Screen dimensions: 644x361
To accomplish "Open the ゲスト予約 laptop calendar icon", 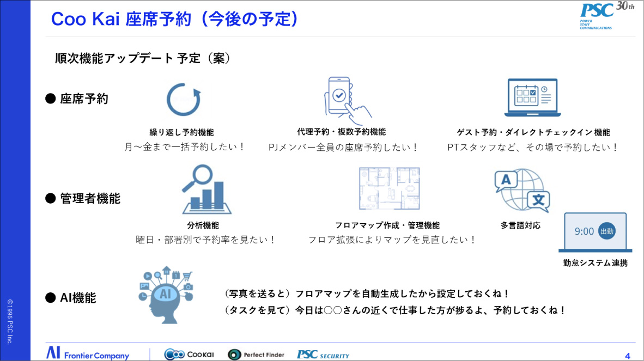I will 532,98.
